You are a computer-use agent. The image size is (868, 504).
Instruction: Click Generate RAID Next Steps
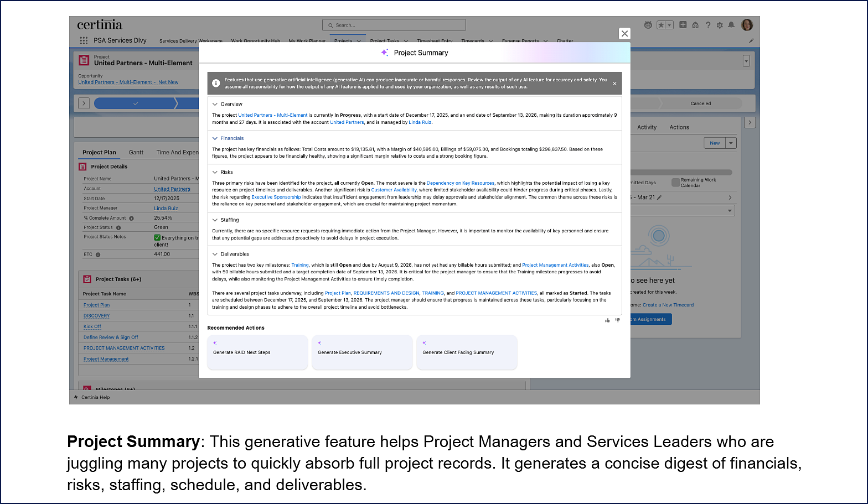pyautogui.click(x=257, y=352)
